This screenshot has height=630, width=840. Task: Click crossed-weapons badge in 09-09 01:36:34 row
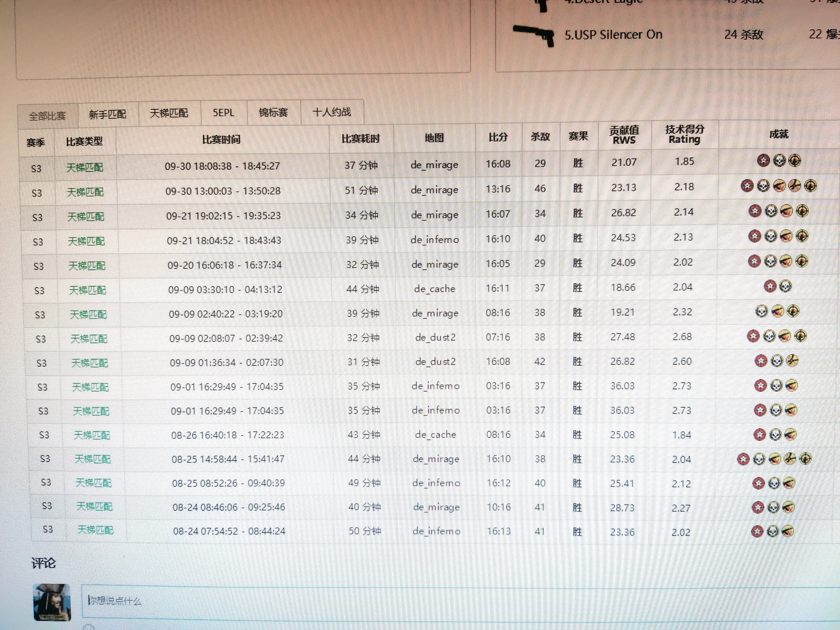click(792, 360)
